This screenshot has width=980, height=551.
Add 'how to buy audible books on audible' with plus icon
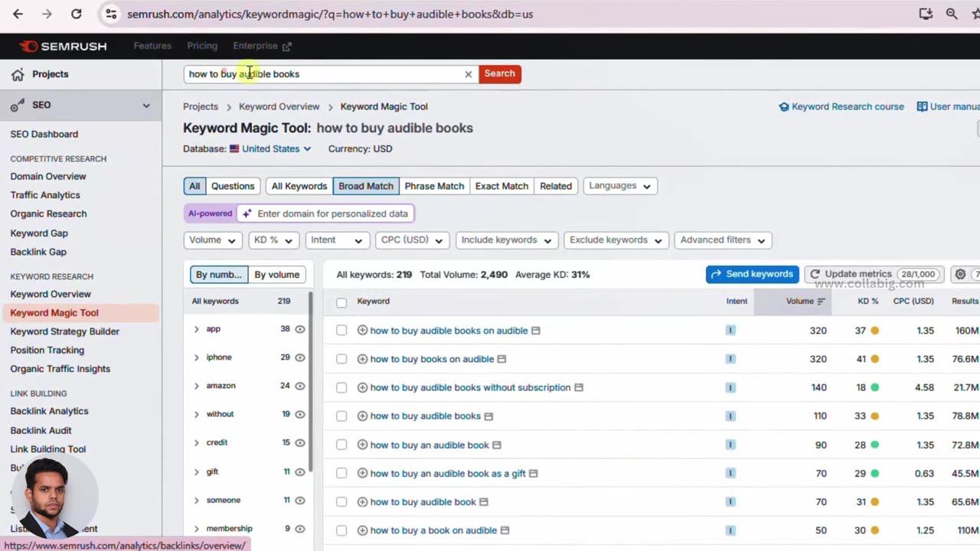click(x=363, y=331)
